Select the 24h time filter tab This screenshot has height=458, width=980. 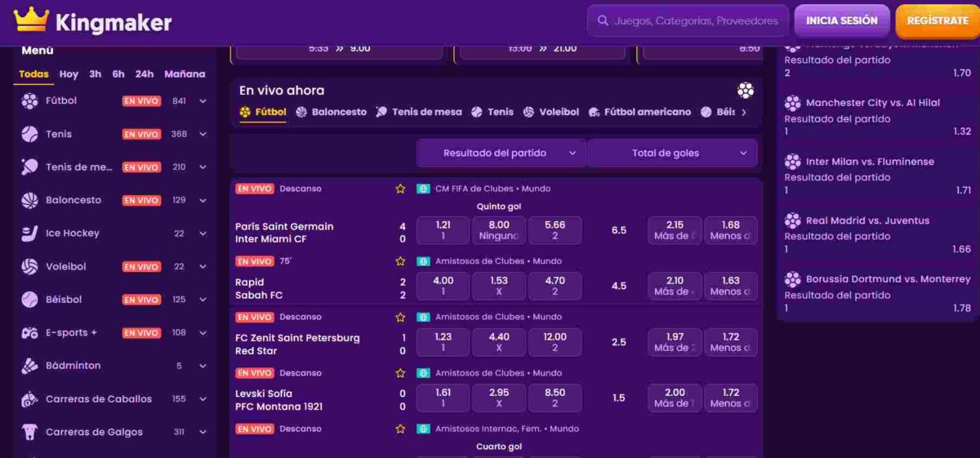[145, 74]
